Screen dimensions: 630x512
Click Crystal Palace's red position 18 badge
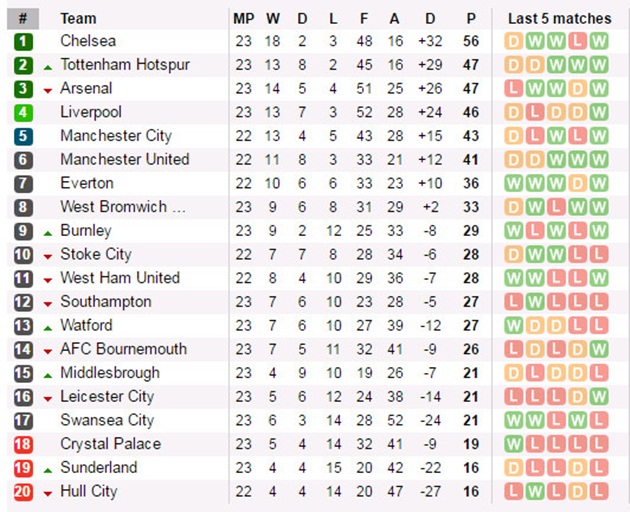click(23, 444)
